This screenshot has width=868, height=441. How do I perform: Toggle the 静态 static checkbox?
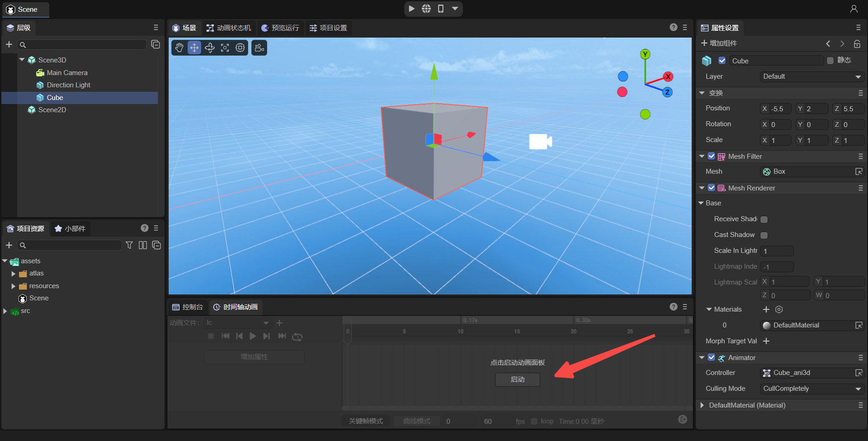click(x=830, y=61)
